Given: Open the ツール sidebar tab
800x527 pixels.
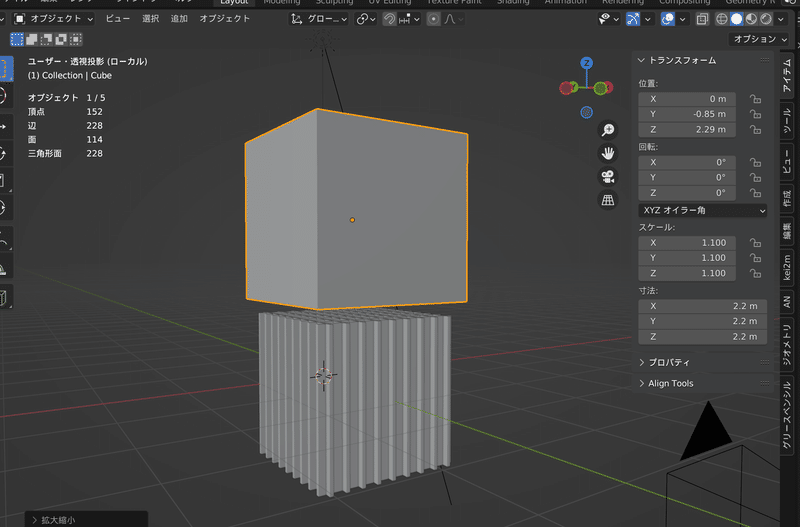Looking at the screenshot, I should (x=787, y=122).
